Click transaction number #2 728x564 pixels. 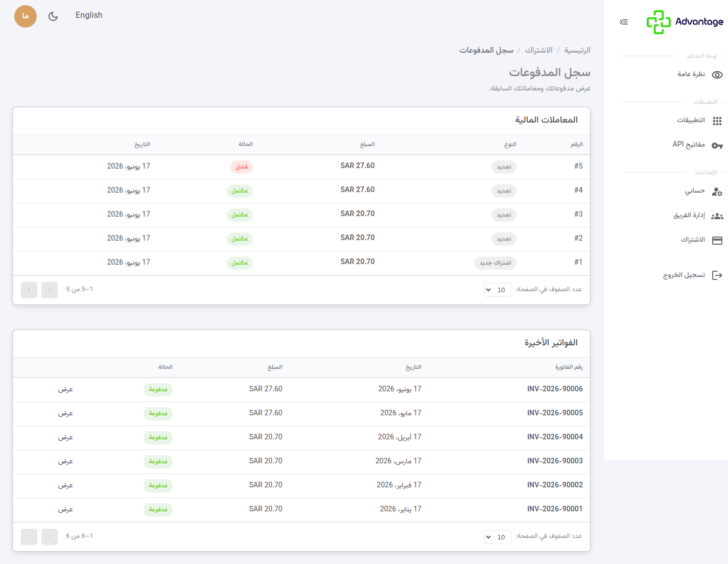[578, 238]
